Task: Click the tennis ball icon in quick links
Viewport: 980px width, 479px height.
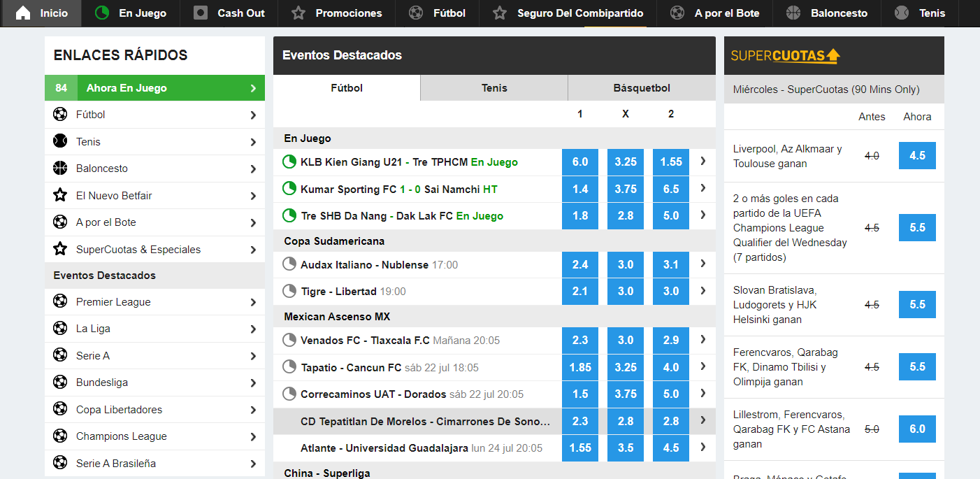Action: (60, 141)
